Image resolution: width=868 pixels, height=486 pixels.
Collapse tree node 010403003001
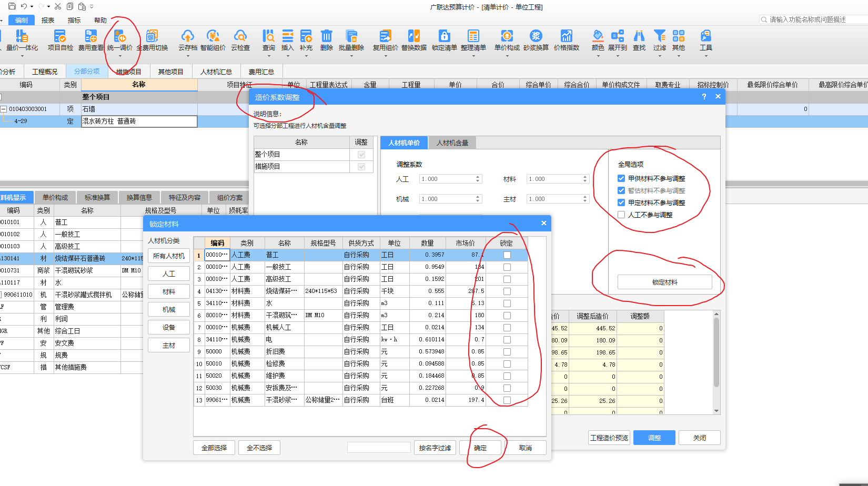click(4, 109)
